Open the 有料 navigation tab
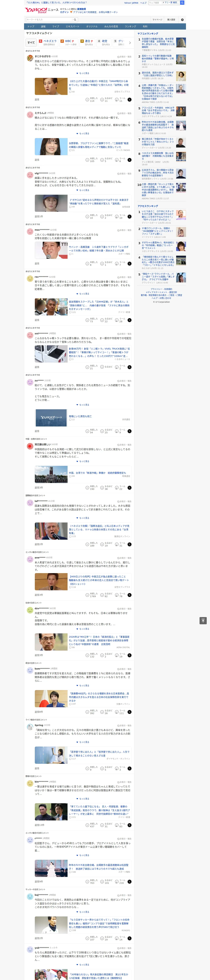210x980 pixels. click(x=145, y=27)
